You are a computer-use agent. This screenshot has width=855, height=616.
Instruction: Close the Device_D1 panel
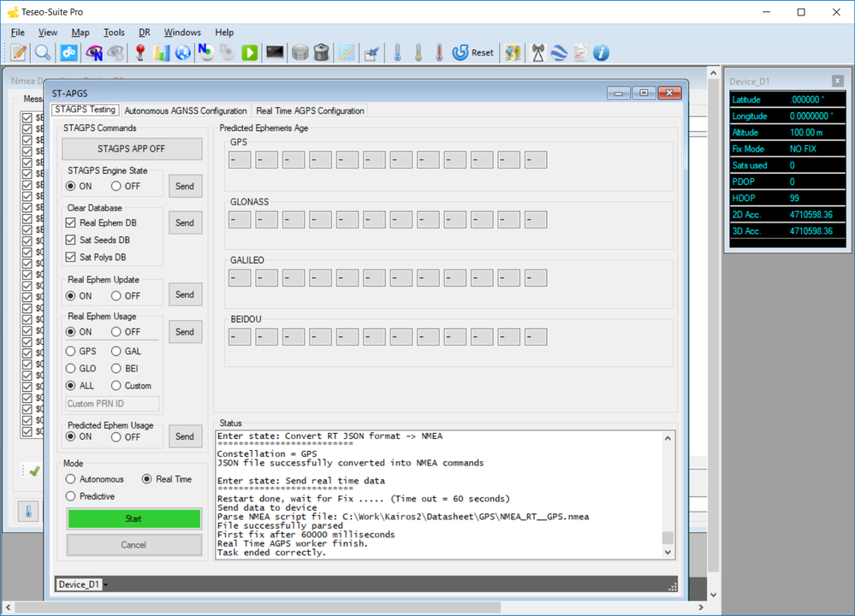click(838, 81)
